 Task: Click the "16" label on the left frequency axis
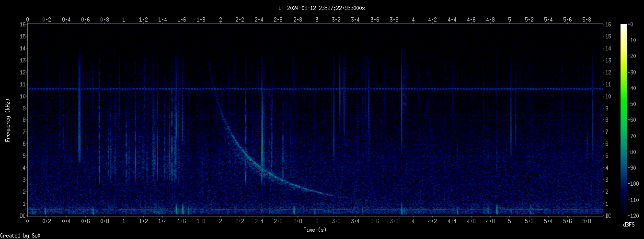pyautogui.click(x=22, y=24)
